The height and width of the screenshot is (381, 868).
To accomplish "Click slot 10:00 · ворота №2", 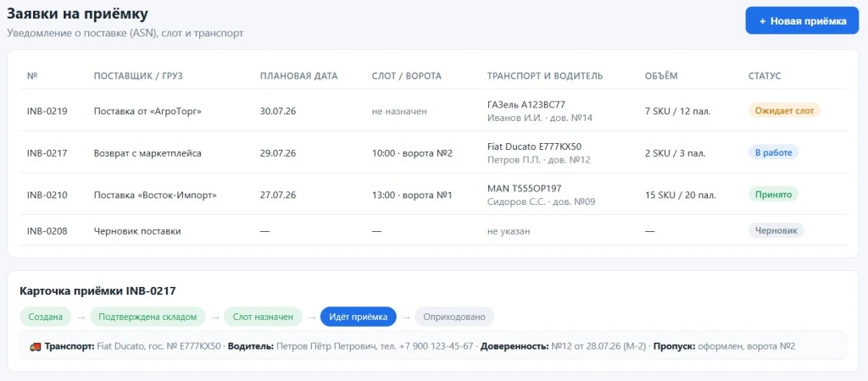I will tap(413, 153).
